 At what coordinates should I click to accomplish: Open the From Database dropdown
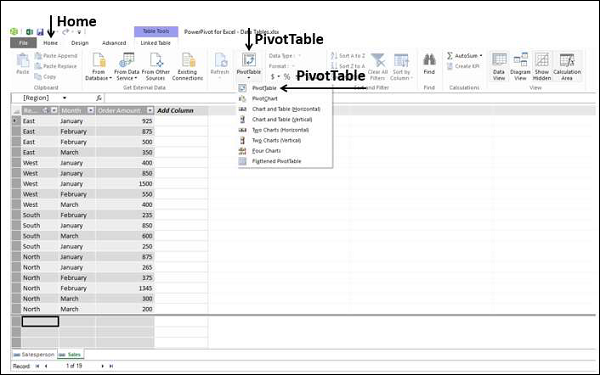click(98, 67)
